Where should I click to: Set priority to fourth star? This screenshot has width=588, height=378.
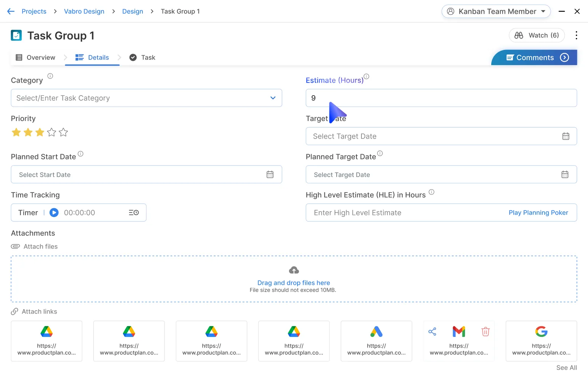click(x=52, y=132)
